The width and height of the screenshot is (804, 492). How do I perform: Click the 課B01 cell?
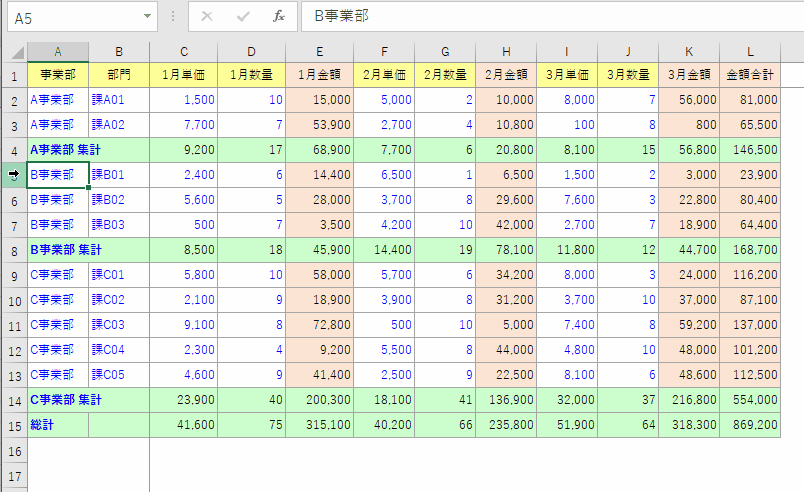pos(119,175)
